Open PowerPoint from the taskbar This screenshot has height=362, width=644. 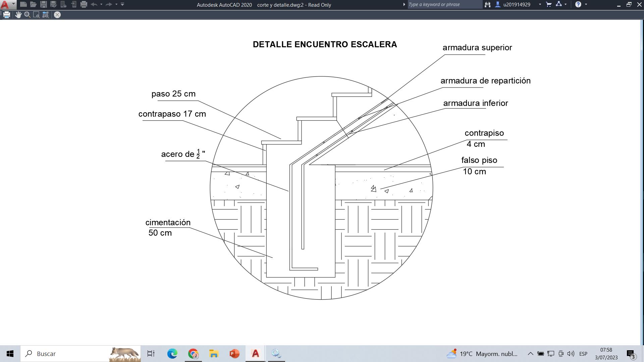(234, 354)
